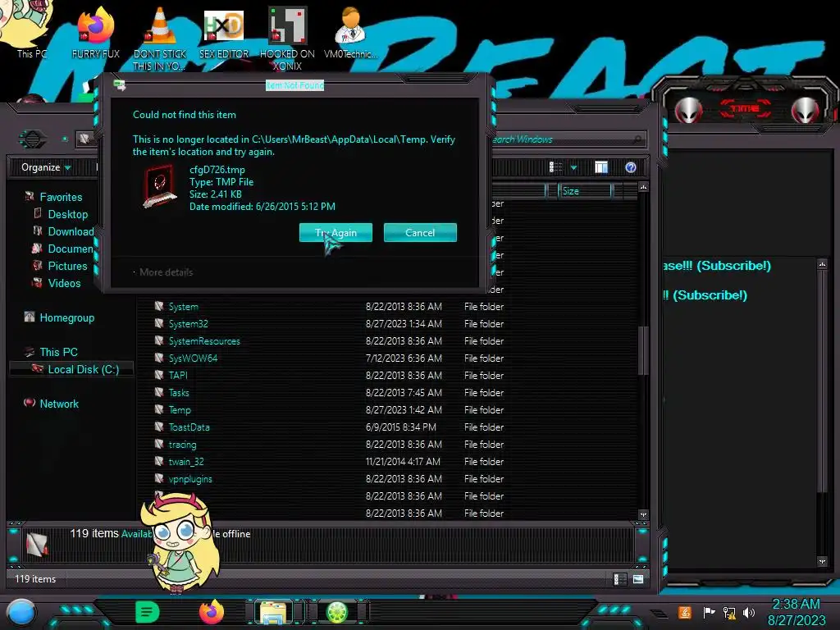
Task: Open the VLC cone desktop shortcut
Action: click(x=160, y=39)
